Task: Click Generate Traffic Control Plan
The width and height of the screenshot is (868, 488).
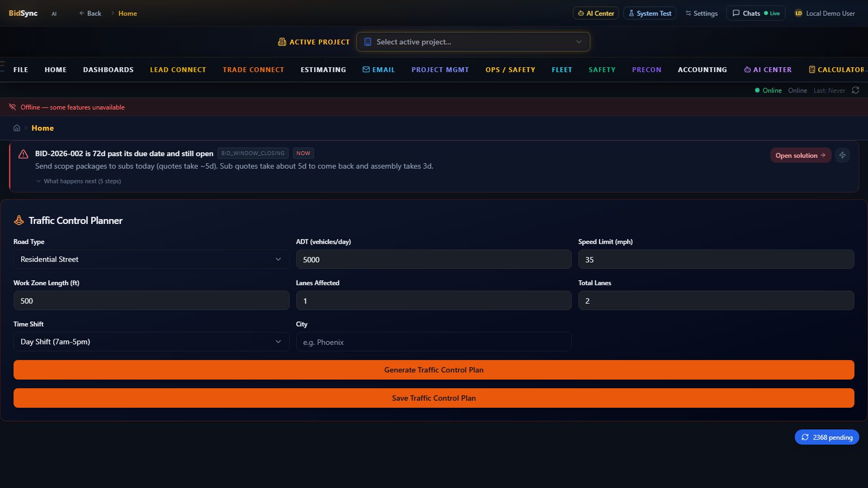Action: pyautogui.click(x=434, y=370)
